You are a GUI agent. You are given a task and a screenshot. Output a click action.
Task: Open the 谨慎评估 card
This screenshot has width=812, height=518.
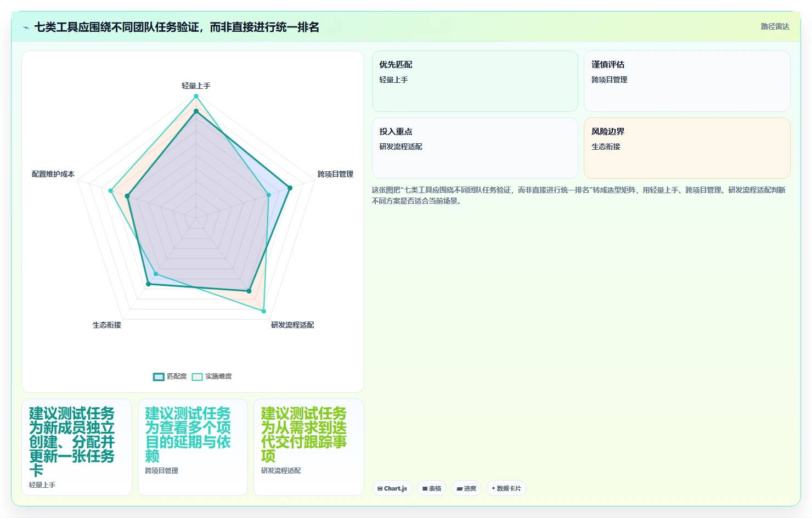click(687, 81)
